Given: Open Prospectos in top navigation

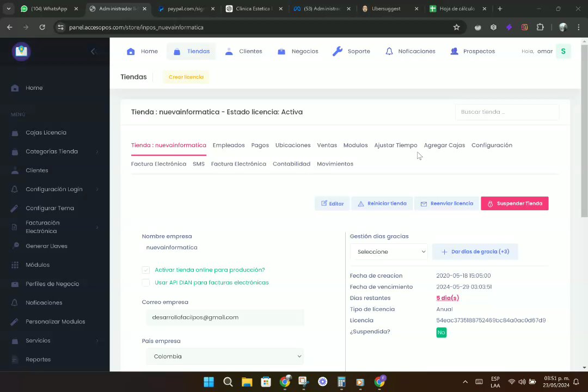Looking at the screenshot, I should tap(473, 51).
